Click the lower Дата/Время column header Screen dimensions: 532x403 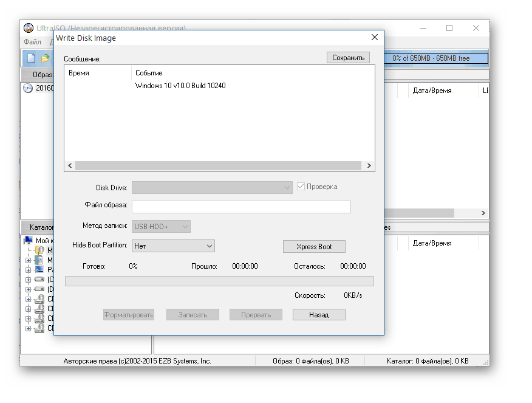pyautogui.click(x=432, y=243)
